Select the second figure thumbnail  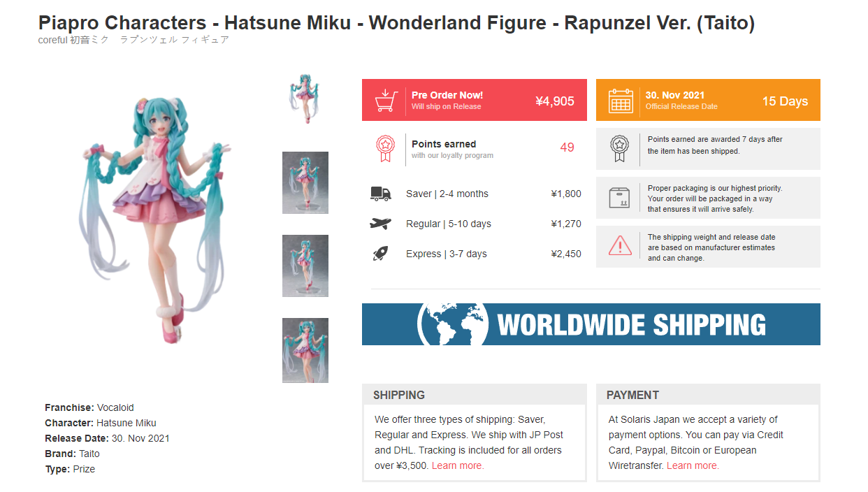pyautogui.click(x=305, y=182)
